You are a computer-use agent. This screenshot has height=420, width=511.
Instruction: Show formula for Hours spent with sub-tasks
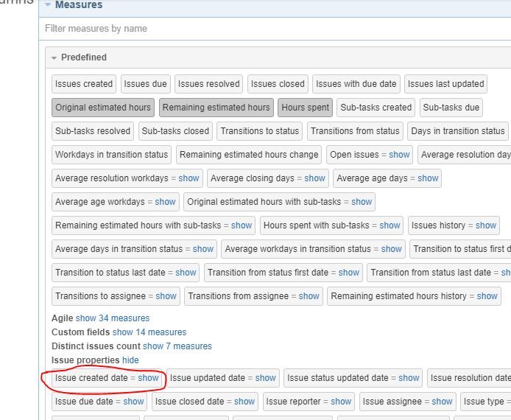pos(390,225)
